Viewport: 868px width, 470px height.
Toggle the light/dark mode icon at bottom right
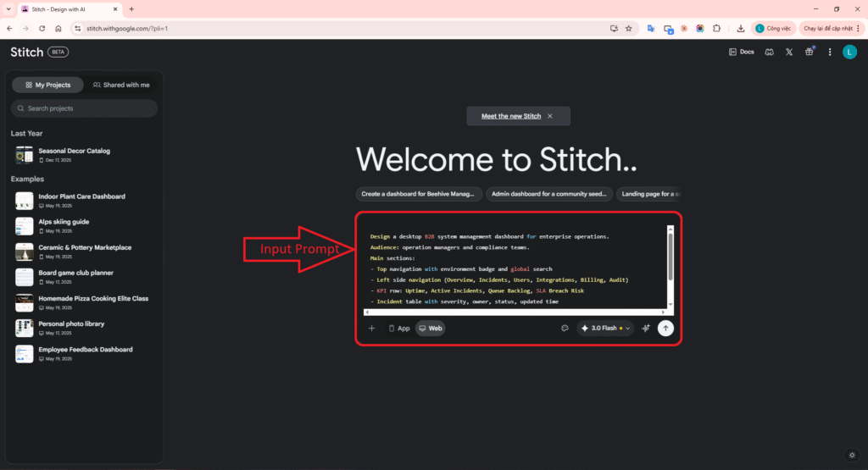coord(851,455)
